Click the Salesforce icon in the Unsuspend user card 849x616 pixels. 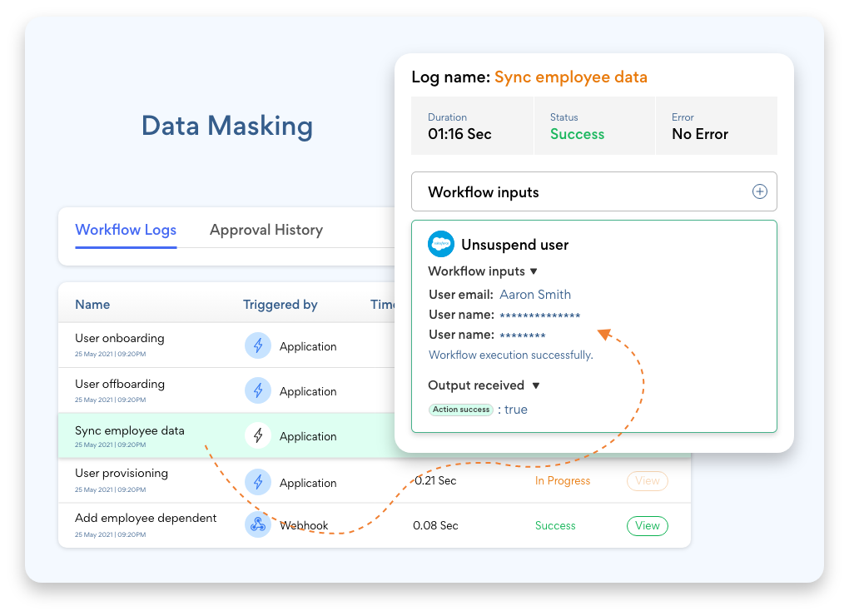[x=441, y=244]
